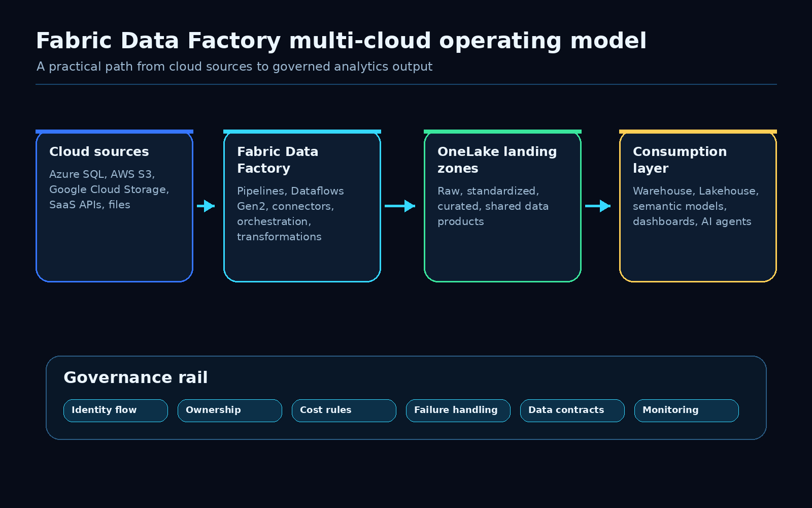Select the OneLake landing zones heading
The height and width of the screenshot is (508, 812).
[497, 160]
